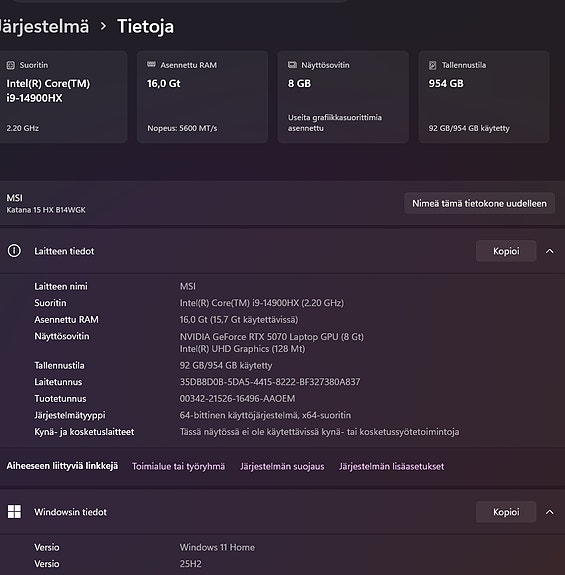Image resolution: width=565 pixels, height=575 pixels.
Task: Collapse the Windowsin tiedot section chevron
Action: pos(549,512)
